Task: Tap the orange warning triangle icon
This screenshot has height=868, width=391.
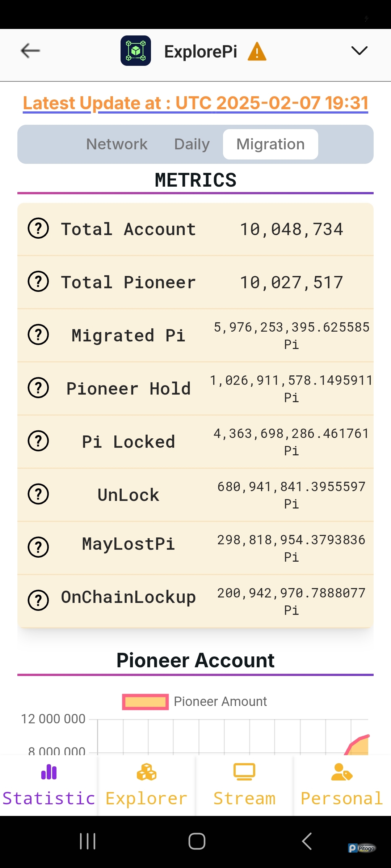Action: point(257,51)
